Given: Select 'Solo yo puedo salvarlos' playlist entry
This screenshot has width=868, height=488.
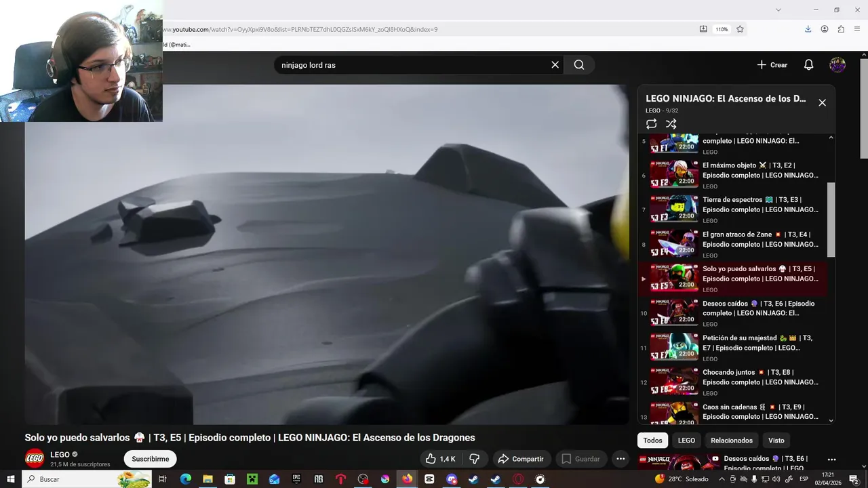Looking at the screenshot, I should tap(732, 279).
